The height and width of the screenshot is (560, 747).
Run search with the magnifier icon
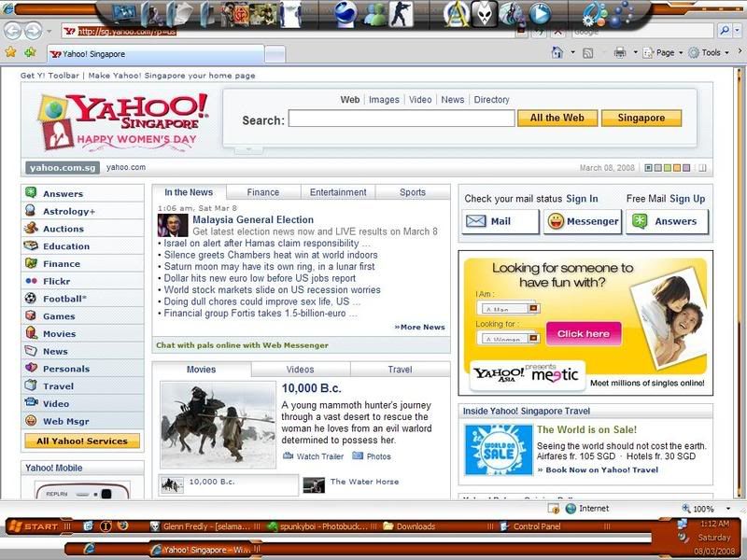[x=725, y=31]
